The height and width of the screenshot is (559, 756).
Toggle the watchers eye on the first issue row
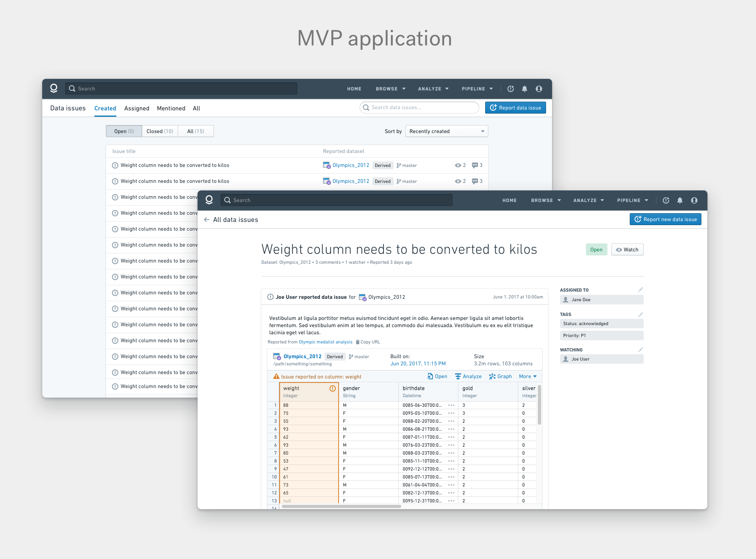point(458,165)
